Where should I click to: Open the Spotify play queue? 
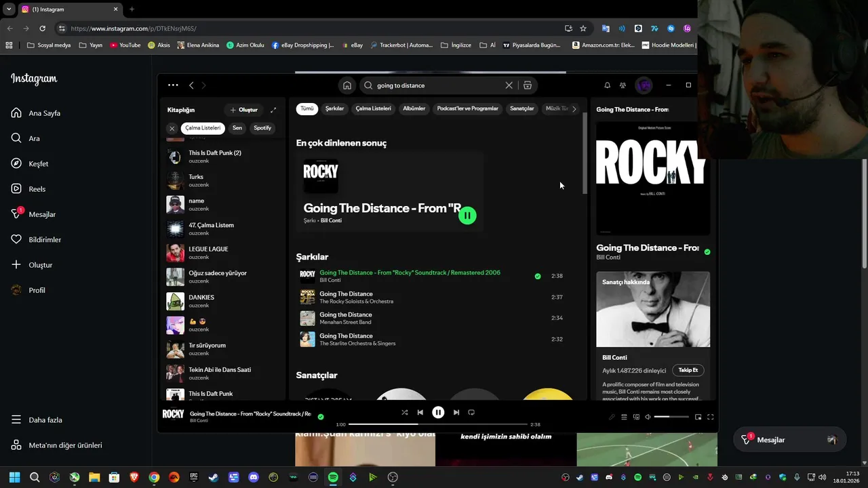[624, 417]
